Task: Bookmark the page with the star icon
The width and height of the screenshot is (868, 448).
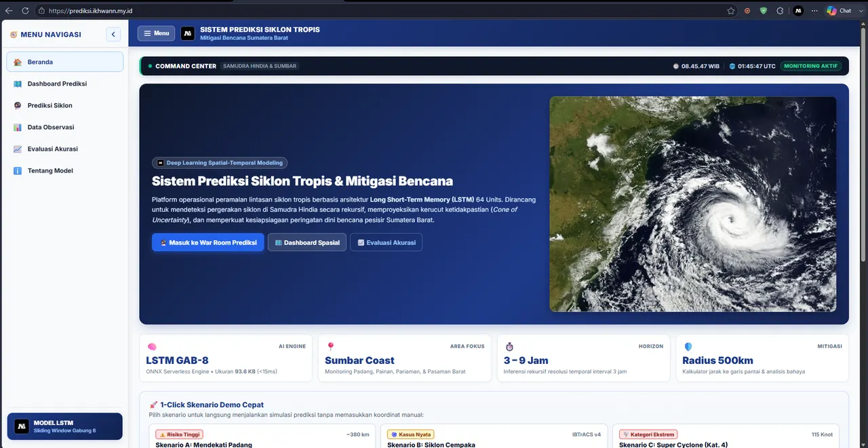Action: point(730,11)
